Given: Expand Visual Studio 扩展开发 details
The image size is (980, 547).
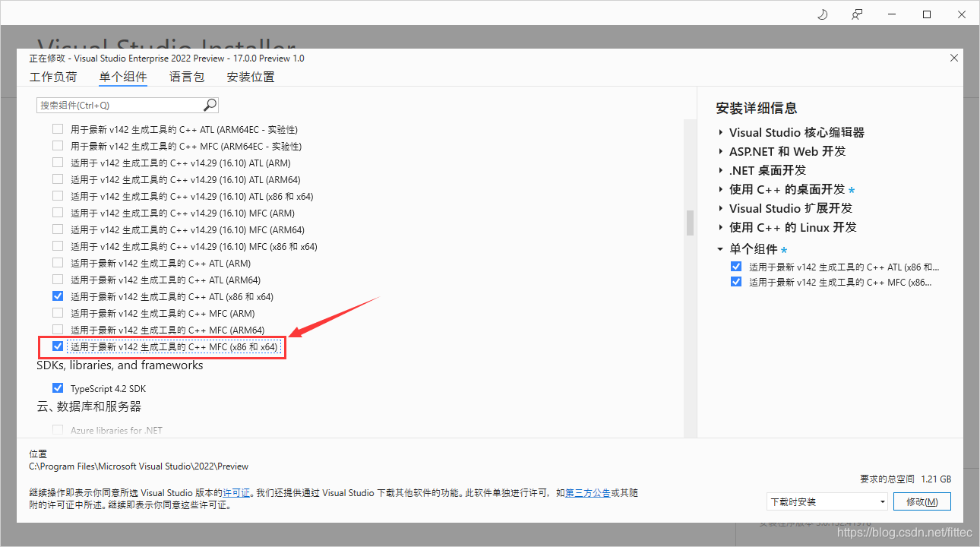Looking at the screenshot, I should coord(721,208).
